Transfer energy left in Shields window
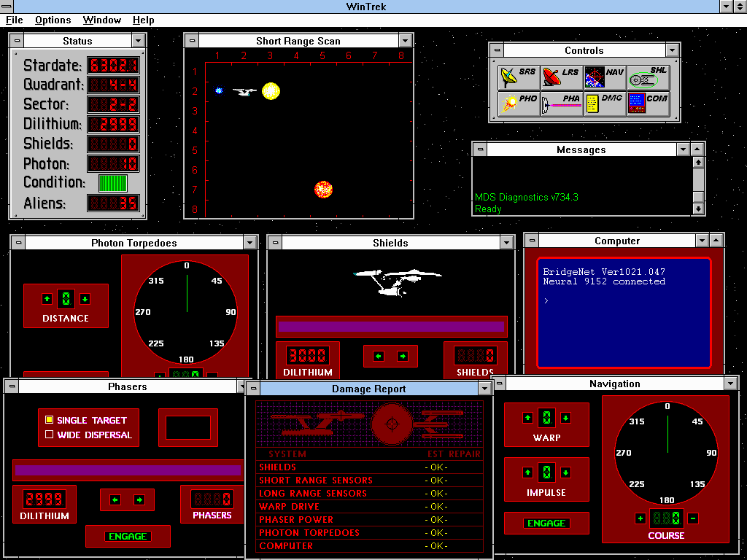The width and height of the screenshot is (747, 560). click(379, 356)
